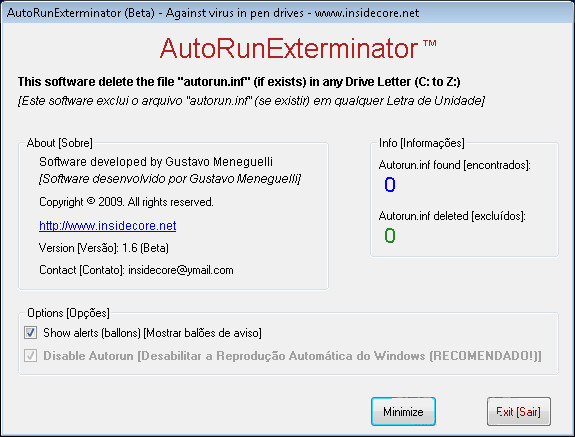Open the http://www.insidecore.net link
575x437 pixels.
(107, 225)
